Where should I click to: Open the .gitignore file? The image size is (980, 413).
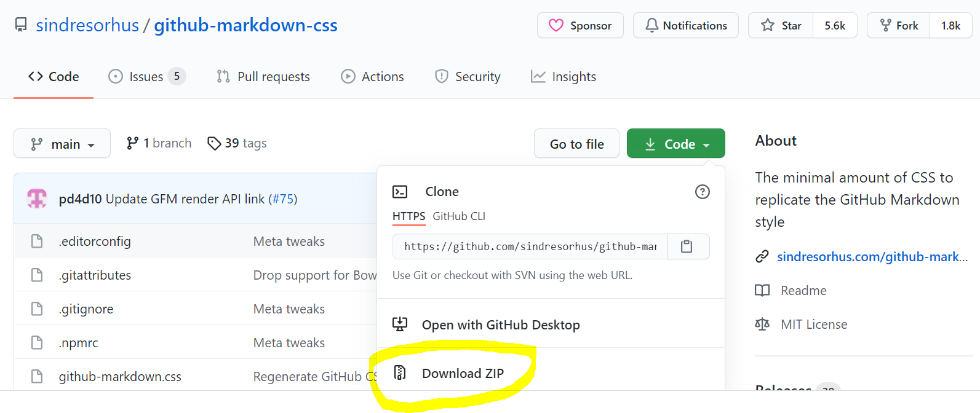pos(86,309)
